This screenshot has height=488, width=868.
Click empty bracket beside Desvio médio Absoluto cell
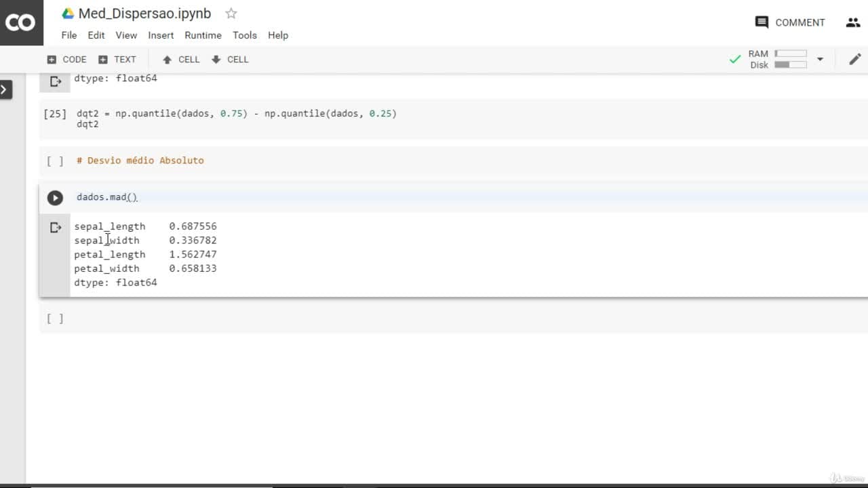(55, 161)
